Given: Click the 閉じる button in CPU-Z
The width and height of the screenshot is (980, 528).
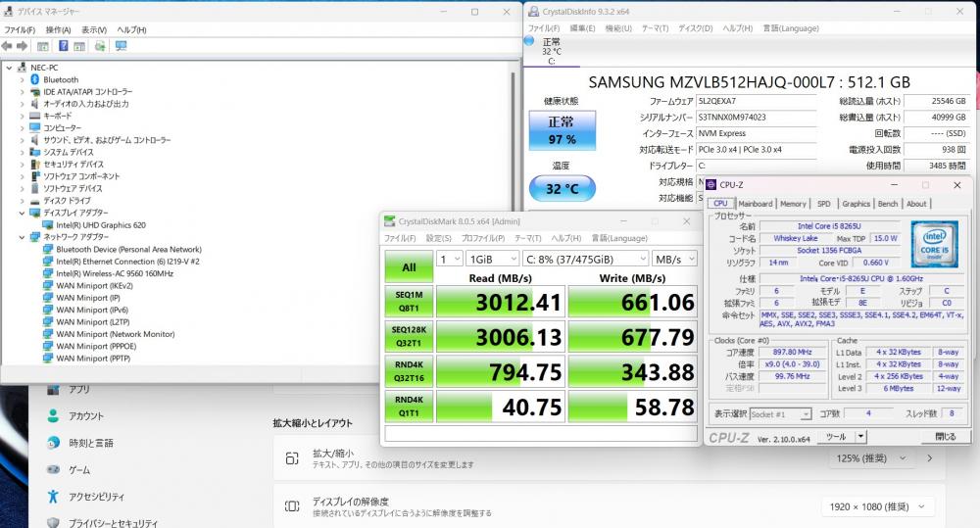Looking at the screenshot, I should (x=946, y=437).
